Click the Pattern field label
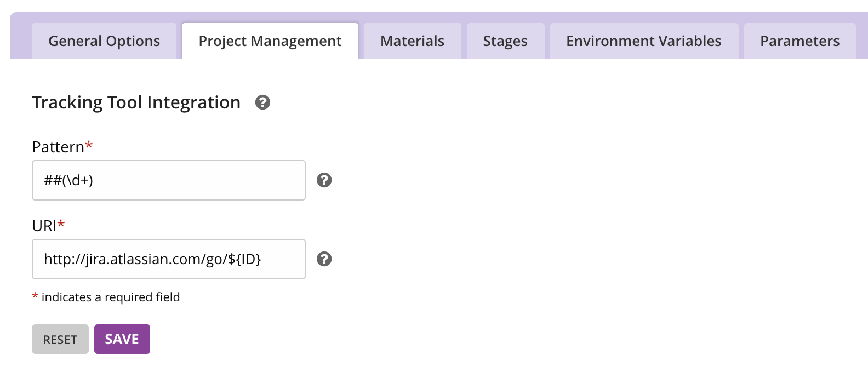The image size is (868, 378). [x=58, y=147]
